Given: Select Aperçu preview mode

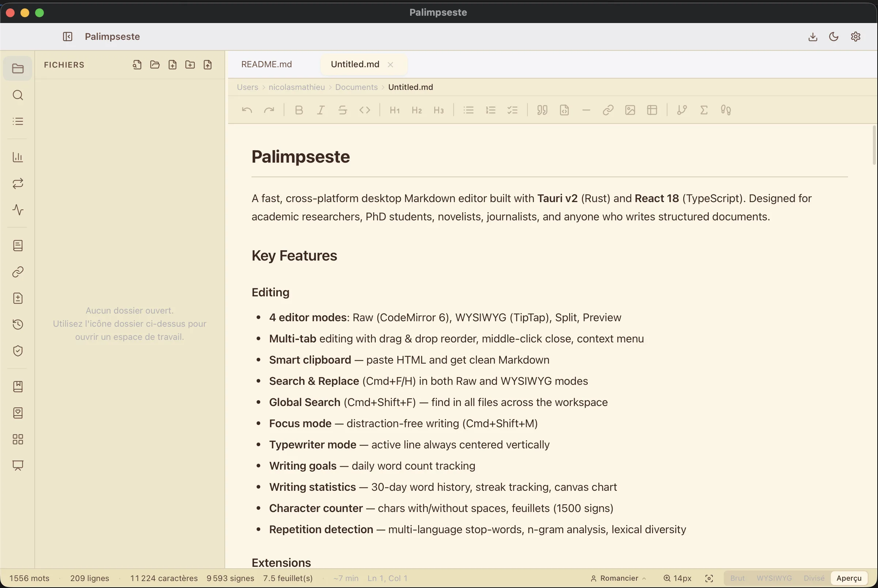Looking at the screenshot, I should (x=849, y=578).
